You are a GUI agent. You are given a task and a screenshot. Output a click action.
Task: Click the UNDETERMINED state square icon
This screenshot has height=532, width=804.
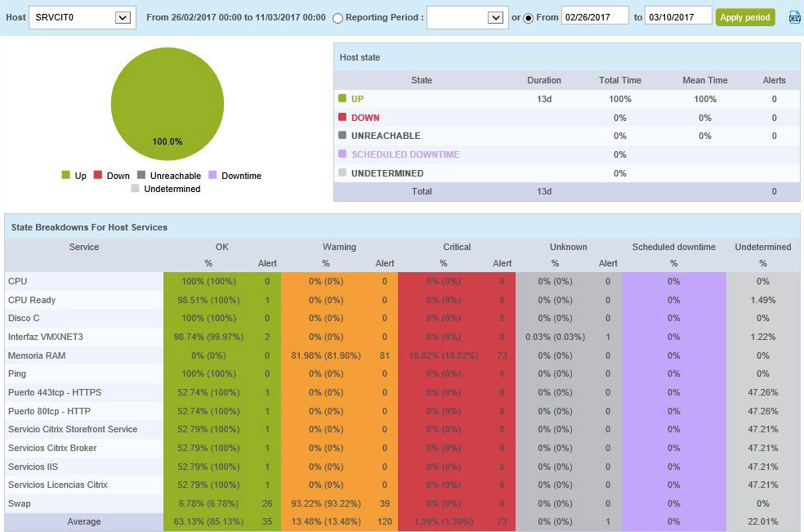click(342, 173)
